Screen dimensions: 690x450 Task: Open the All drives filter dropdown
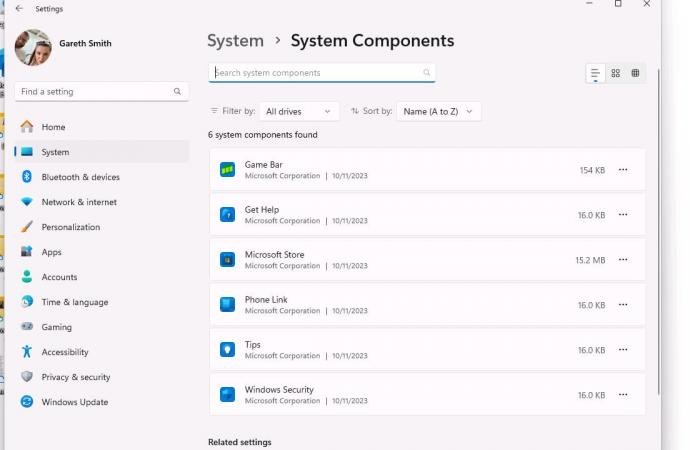pos(299,111)
